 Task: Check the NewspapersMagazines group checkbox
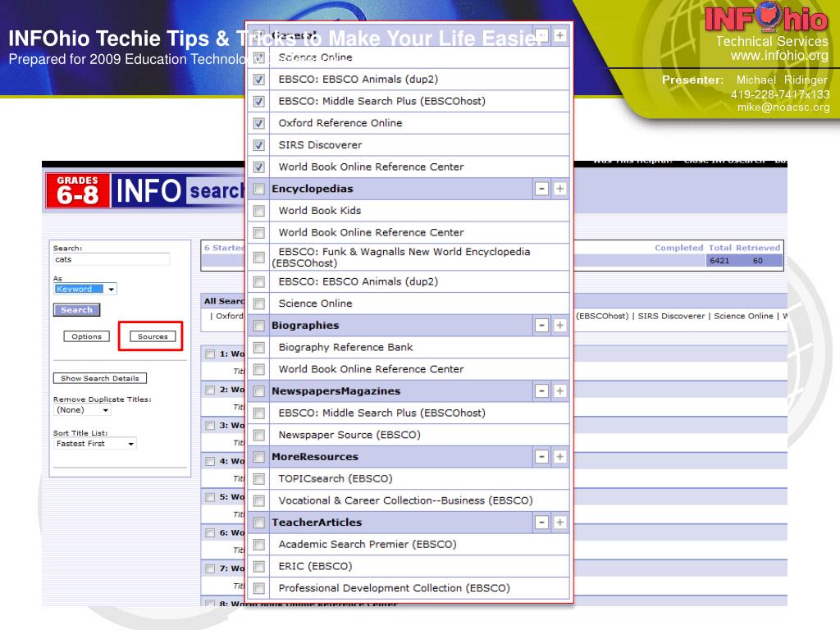point(258,391)
